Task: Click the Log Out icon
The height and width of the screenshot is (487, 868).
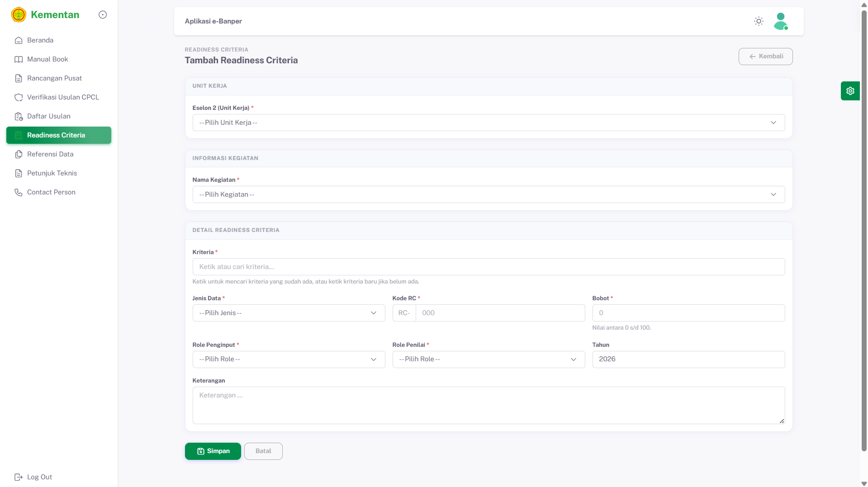Action: tap(19, 477)
